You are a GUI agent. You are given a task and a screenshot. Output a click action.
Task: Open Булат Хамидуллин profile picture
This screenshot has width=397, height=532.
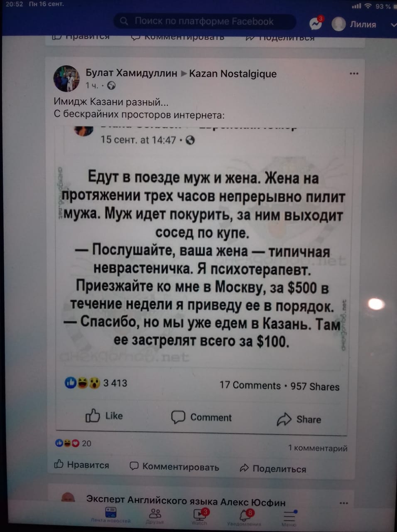pyautogui.click(x=66, y=78)
